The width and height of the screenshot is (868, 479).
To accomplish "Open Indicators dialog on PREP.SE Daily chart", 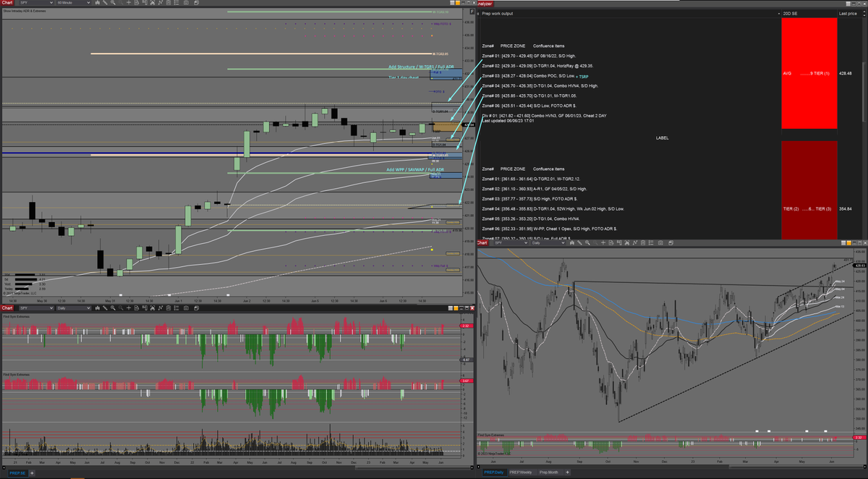I will click(161, 308).
